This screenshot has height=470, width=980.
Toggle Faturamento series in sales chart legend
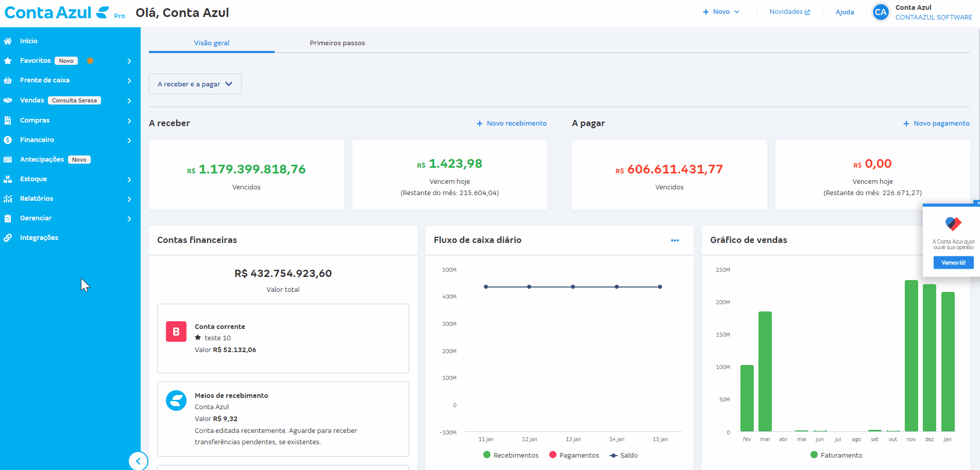836,455
